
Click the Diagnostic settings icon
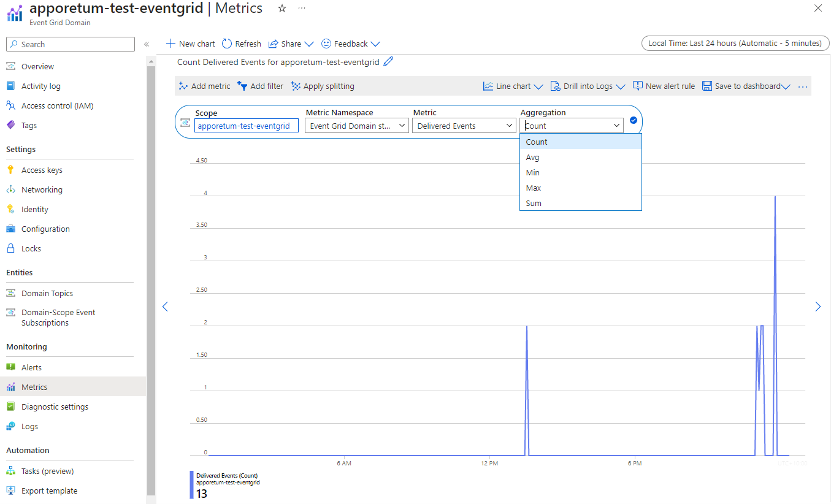(10, 407)
